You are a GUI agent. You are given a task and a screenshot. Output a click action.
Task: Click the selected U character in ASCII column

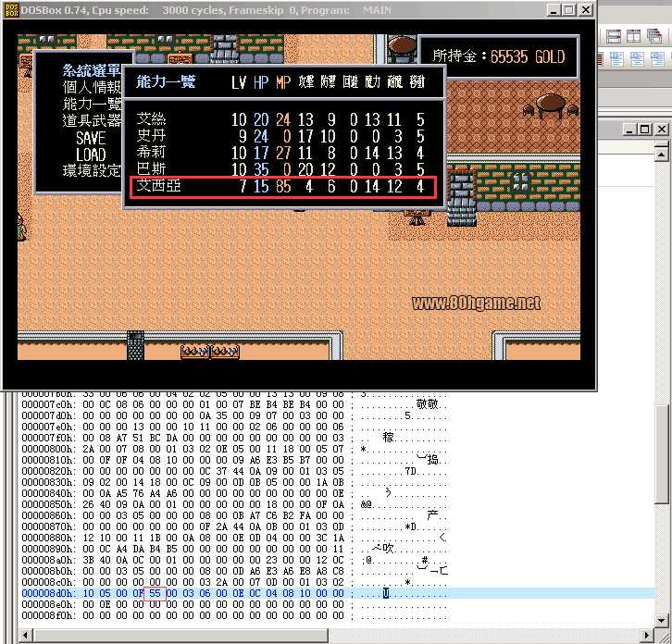[386, 593]
